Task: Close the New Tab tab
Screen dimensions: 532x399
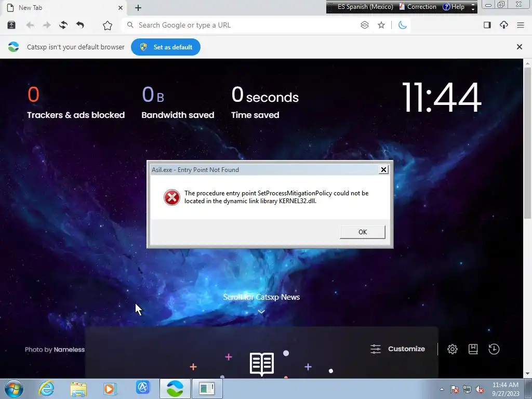Action: (121, 8)
